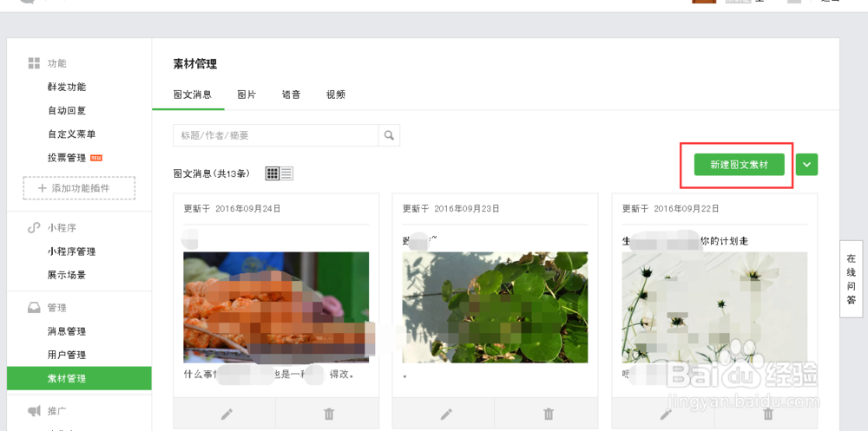Open the food photo thumbnail from 09月24日
This screenshot has width=868, height=431.
click(x=276, y=307)
